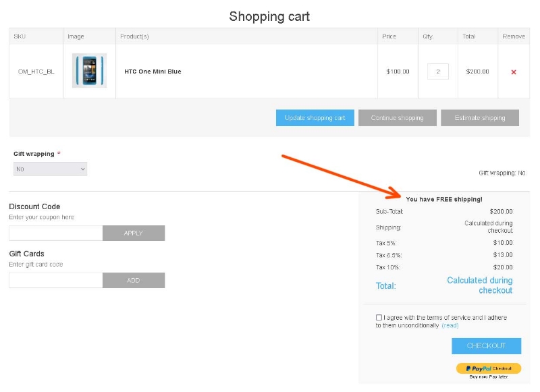Click the Tax 5% label
Screen dimensions: 540x392
[386, 243]
